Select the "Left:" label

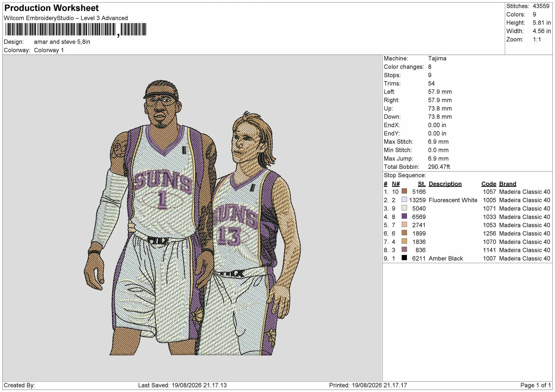389,92
